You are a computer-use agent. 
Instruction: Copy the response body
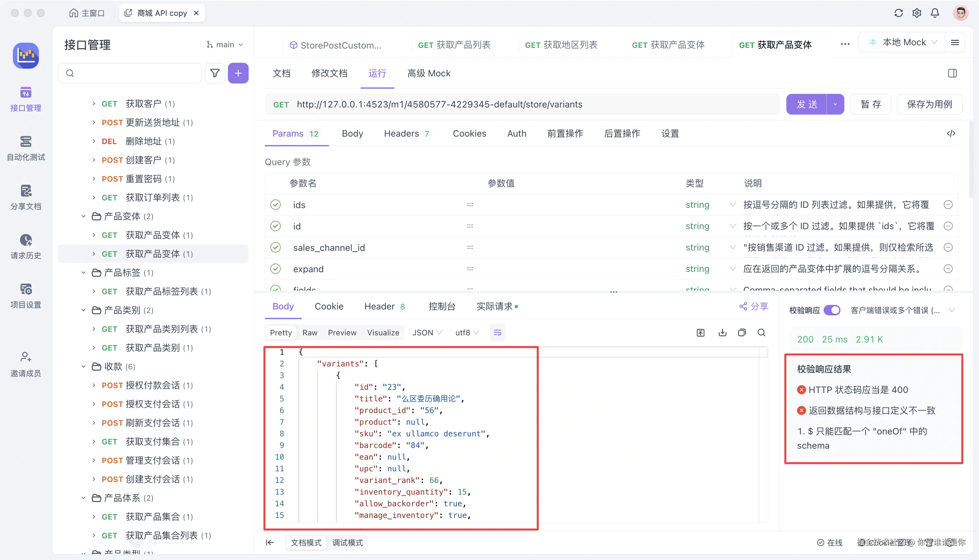tap(742, 332)
